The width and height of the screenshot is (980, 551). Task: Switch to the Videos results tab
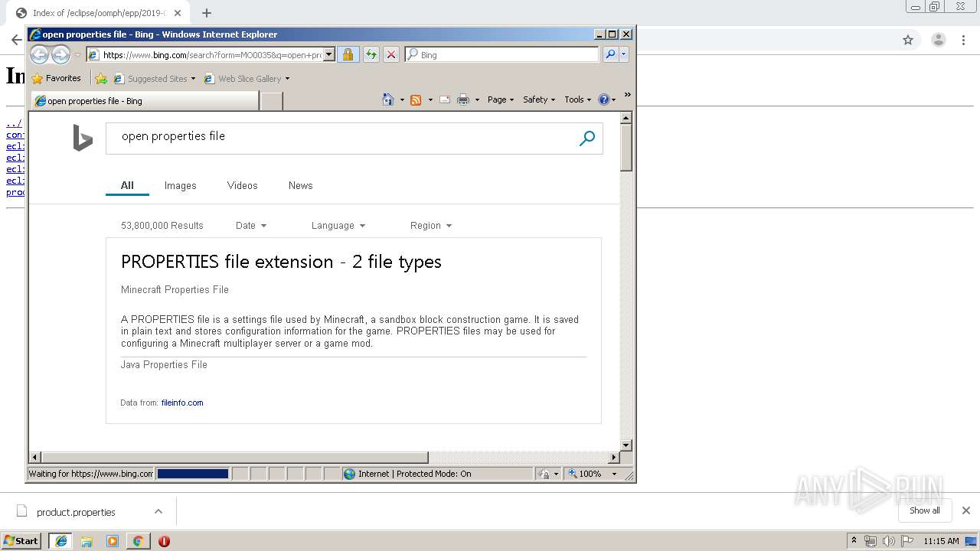[x=242, y=185]
